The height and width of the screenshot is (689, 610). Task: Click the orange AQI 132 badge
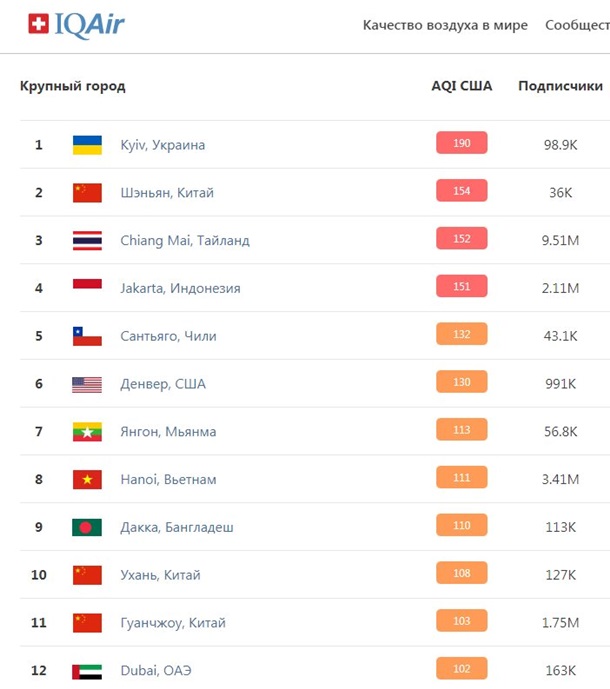[x=461, y=334]
